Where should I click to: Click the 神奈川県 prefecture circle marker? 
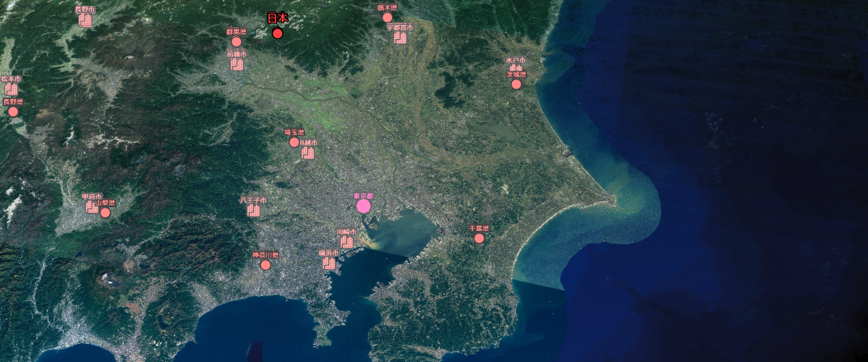point(265,265)
